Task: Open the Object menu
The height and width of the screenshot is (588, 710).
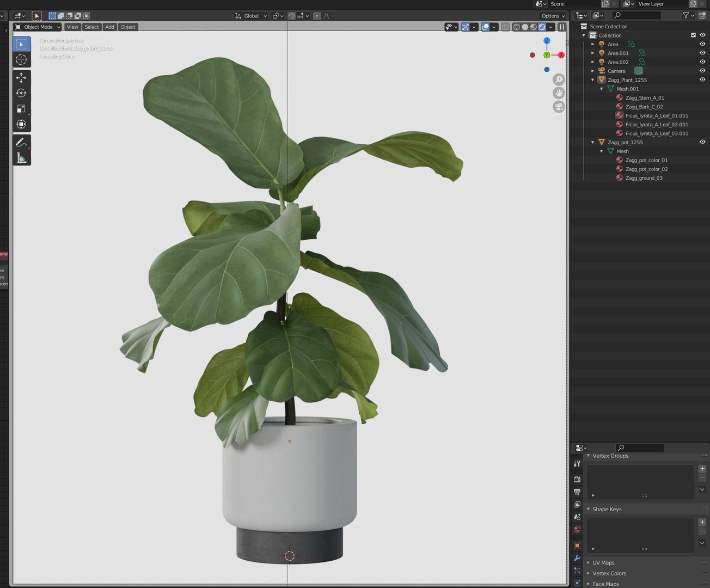Action: click(x=128, y=27)
